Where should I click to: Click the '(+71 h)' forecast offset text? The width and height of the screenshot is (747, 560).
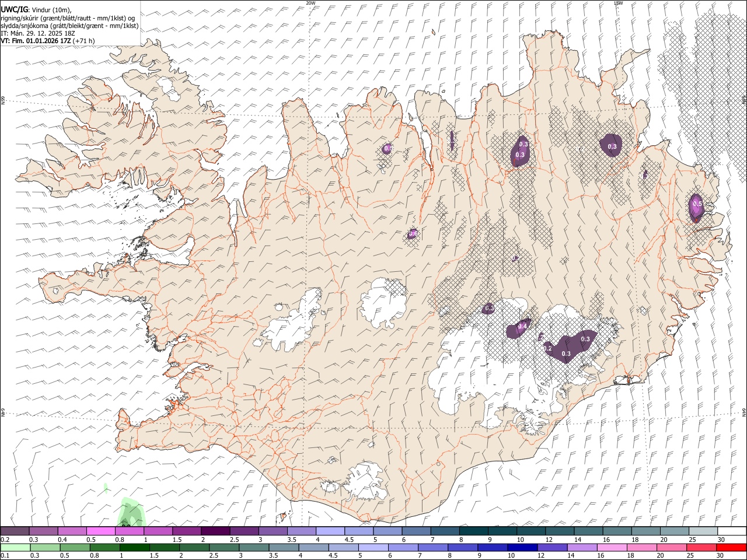[x=84, y=41]
